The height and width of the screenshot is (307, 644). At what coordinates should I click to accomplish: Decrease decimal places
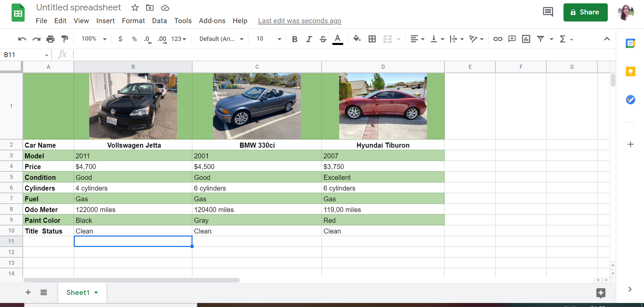tap(148, 39)
